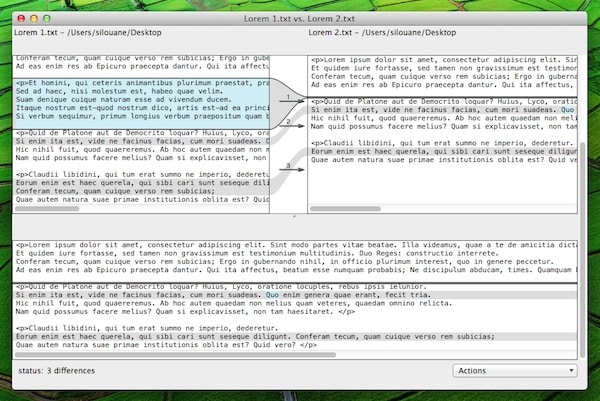Minimize the window with the yellow button
Screen dimensions: 600x401
[x=34, y=18]
